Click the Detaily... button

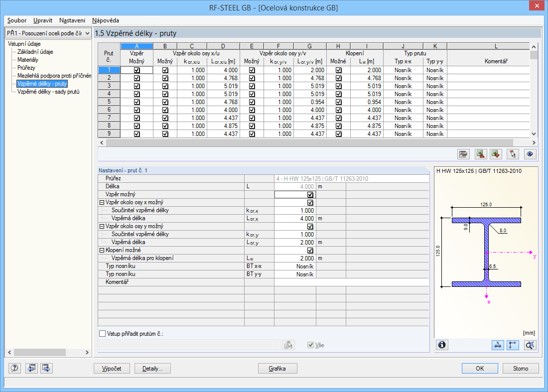(152, 368)
